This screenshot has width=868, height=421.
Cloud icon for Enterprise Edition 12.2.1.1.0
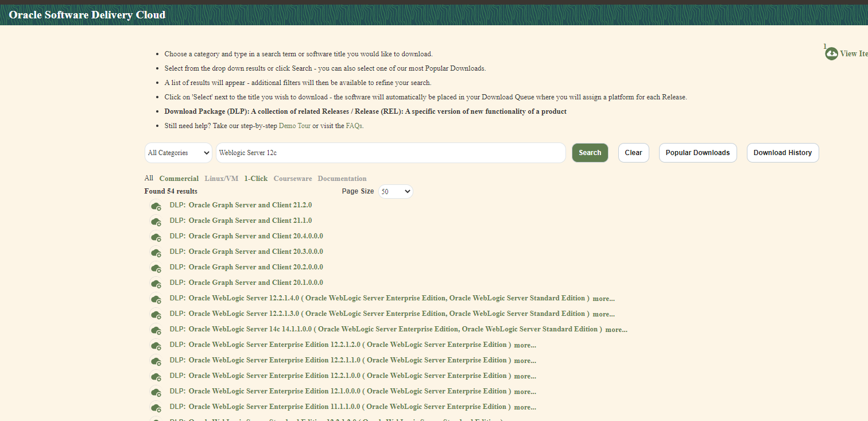coord(156,361)
